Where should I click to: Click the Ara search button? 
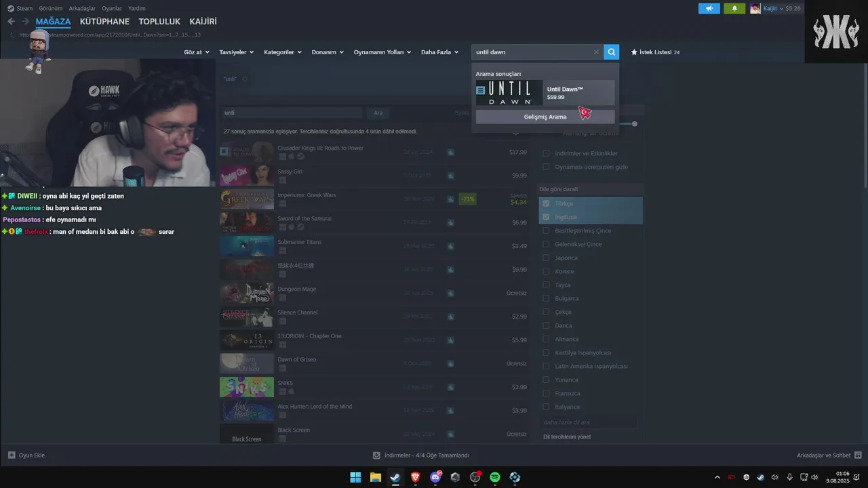[x=378, y=113]
